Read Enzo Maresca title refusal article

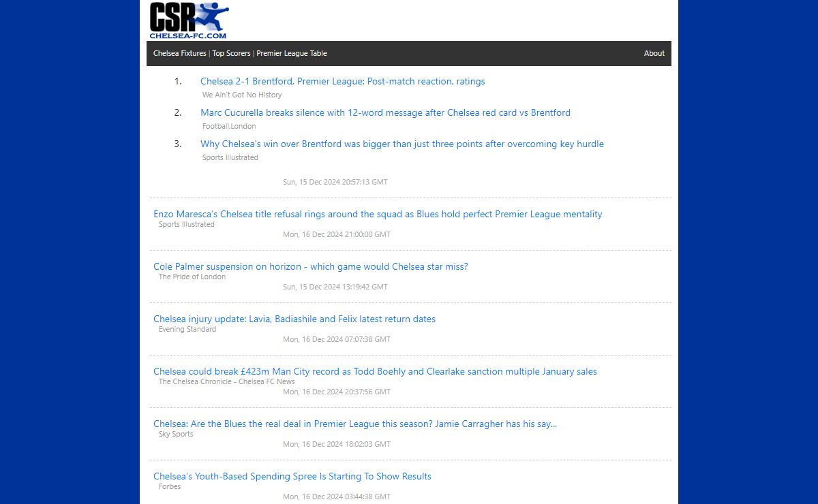378,215
